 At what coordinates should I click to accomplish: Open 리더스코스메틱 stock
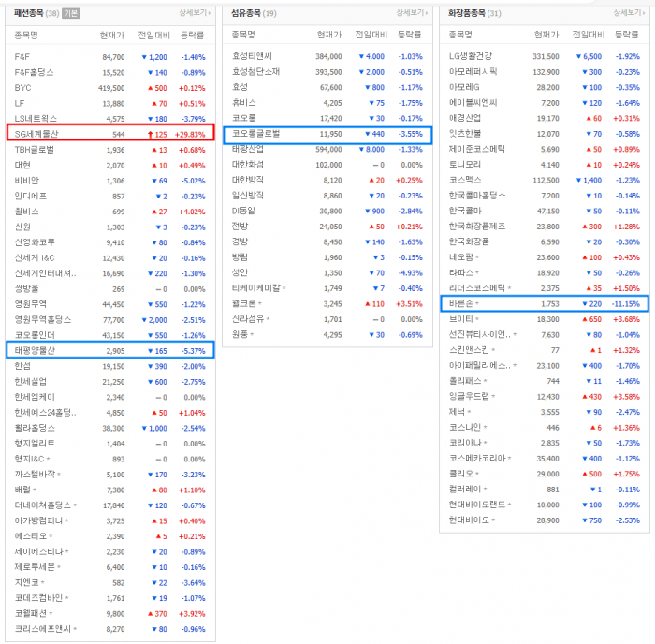coord(477,288)
